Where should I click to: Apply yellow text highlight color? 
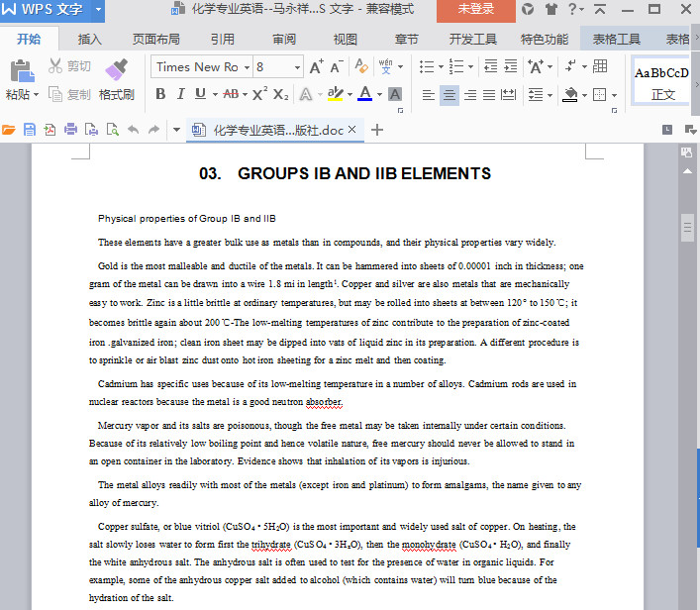(335, 94)
